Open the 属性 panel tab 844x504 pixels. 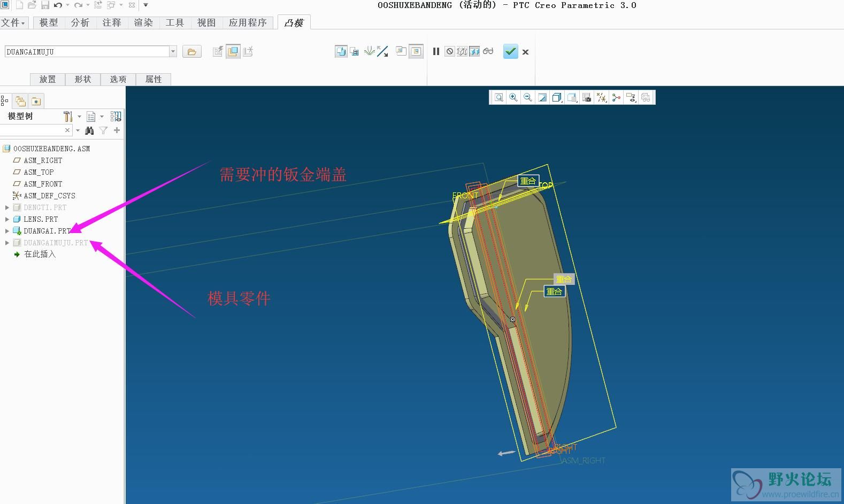154,79
